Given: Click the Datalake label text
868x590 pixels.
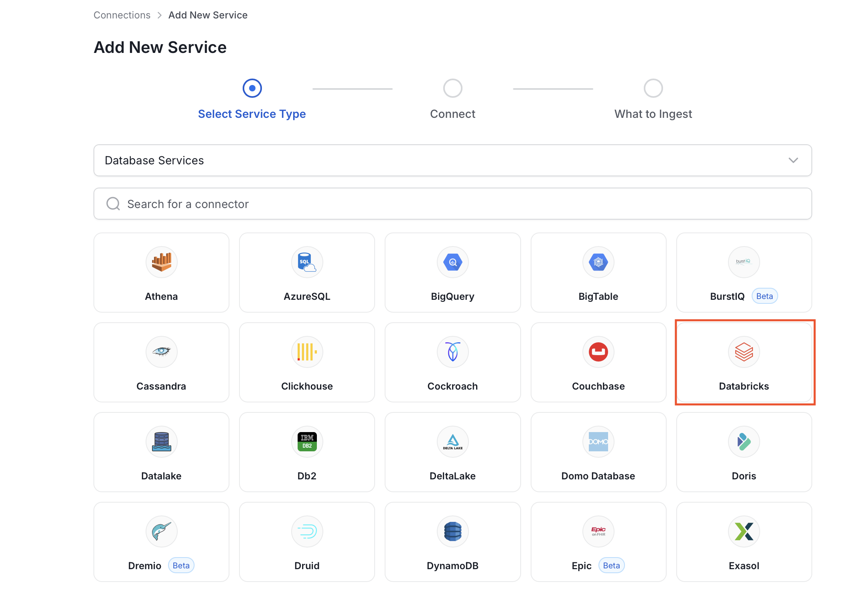Looking at the screenshot, I should click(161, 476).
